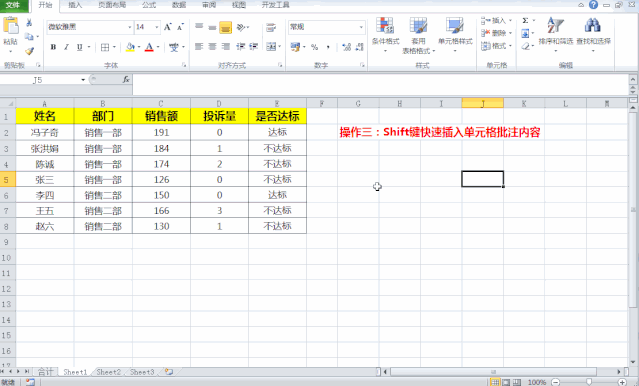639x386 pixels.
Task: Click Format in the Cells group
Action: (x=496, y=46)
